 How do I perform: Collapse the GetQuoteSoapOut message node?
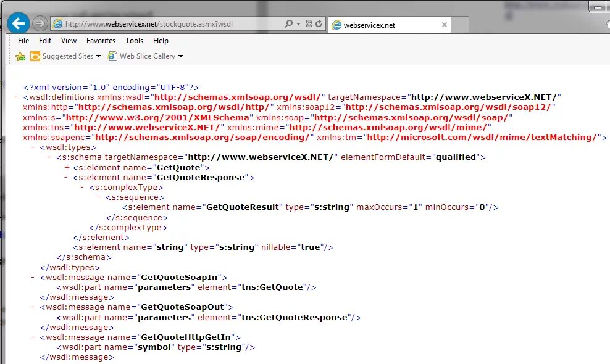33,307
